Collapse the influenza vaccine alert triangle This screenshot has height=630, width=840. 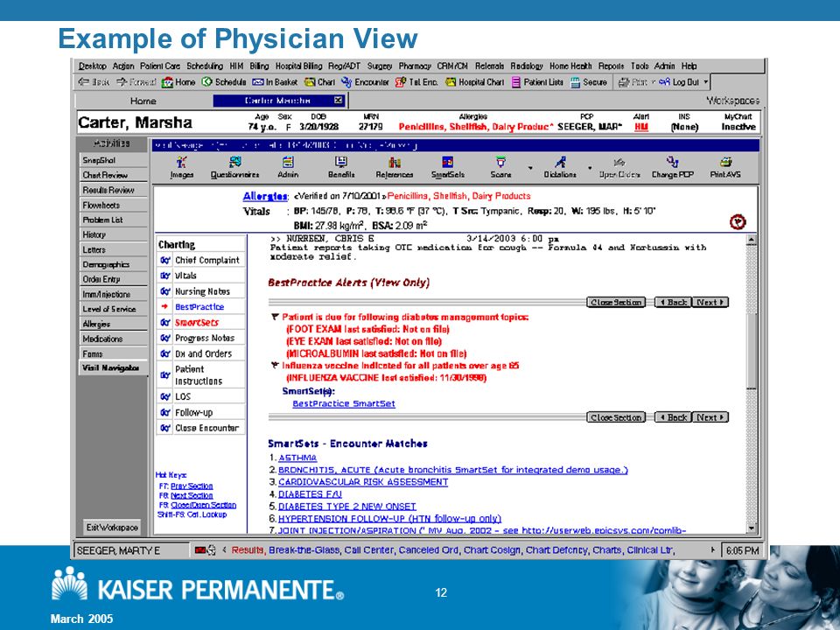pos(275,366)
